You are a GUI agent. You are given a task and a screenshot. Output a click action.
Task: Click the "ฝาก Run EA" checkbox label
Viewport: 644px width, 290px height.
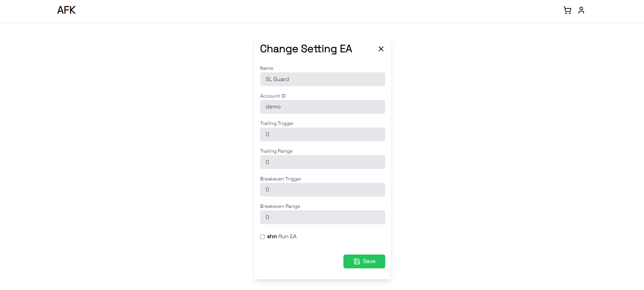(282, 237)
